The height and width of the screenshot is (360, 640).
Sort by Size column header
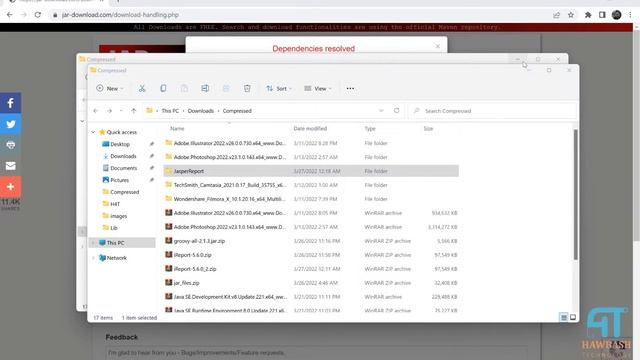pos(428,128)
